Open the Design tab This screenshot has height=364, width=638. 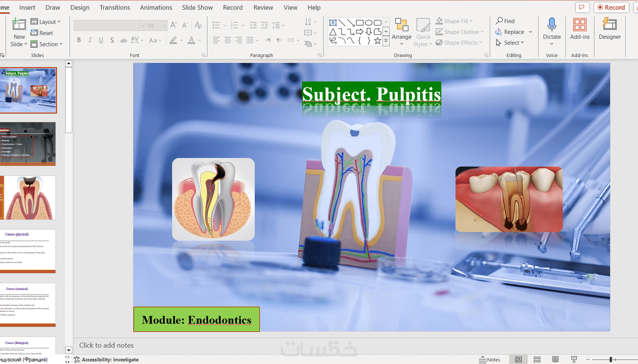click(80, 8)
